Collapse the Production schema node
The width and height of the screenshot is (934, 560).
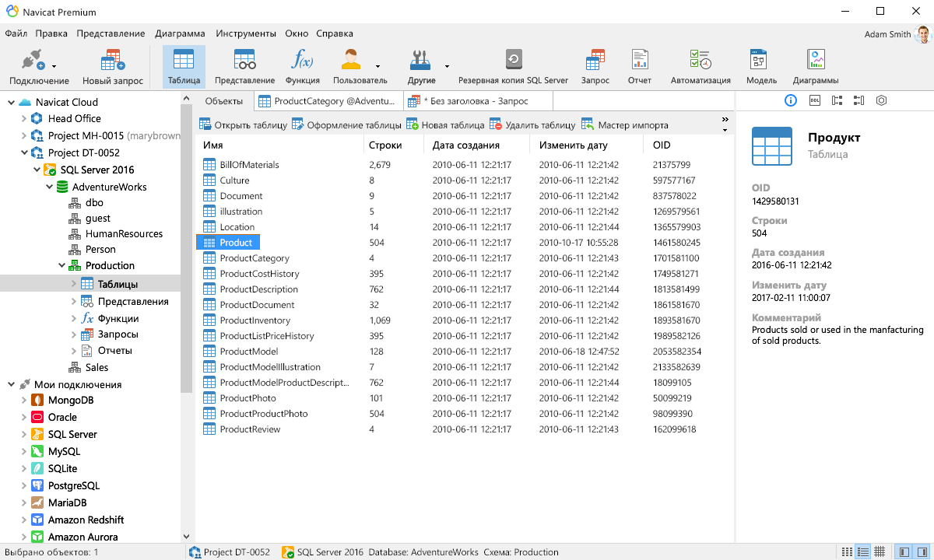point(61,266)
